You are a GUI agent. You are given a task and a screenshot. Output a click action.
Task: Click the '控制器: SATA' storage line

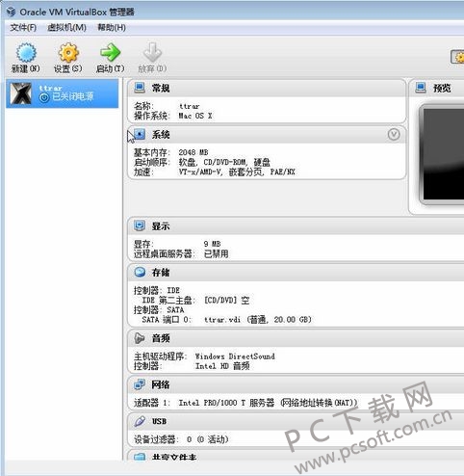(x=159, y=310)
